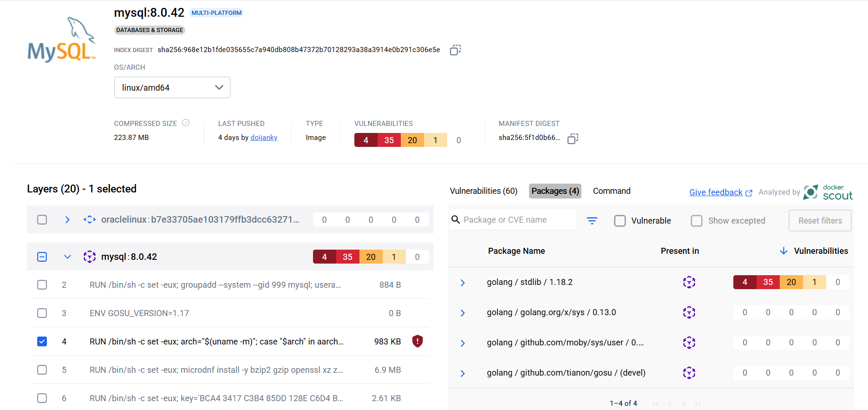Click the low count 1 in header vulnerabilities
This screenshot has width=868, height=410.
pos(436,140)
